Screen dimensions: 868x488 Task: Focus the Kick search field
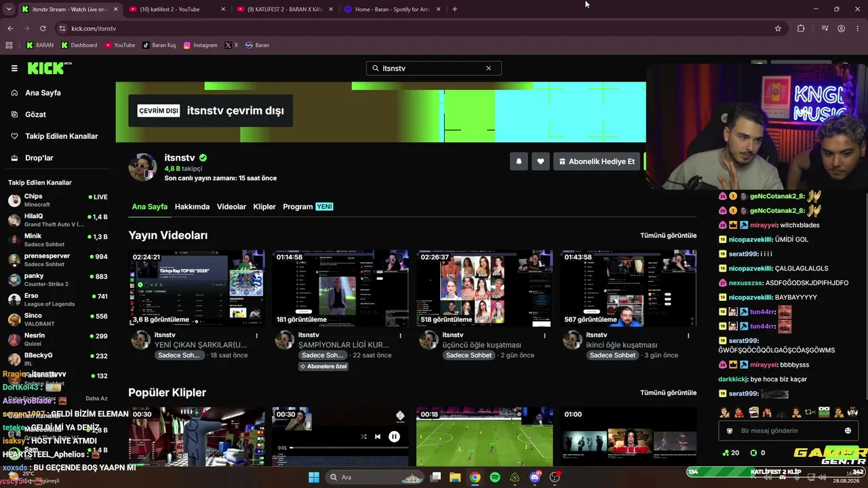[433, 68]
